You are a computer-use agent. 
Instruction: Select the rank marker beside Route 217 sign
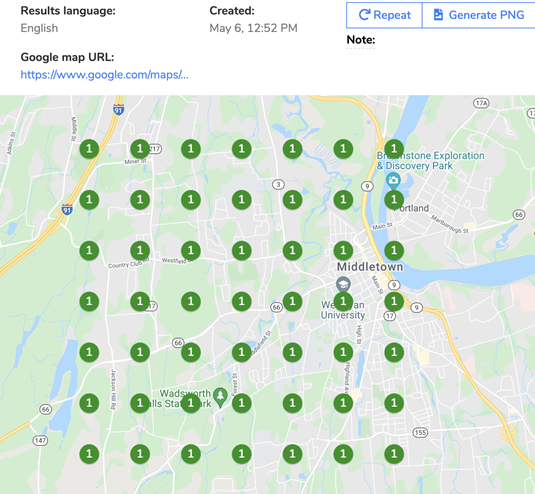pos(140,149)
